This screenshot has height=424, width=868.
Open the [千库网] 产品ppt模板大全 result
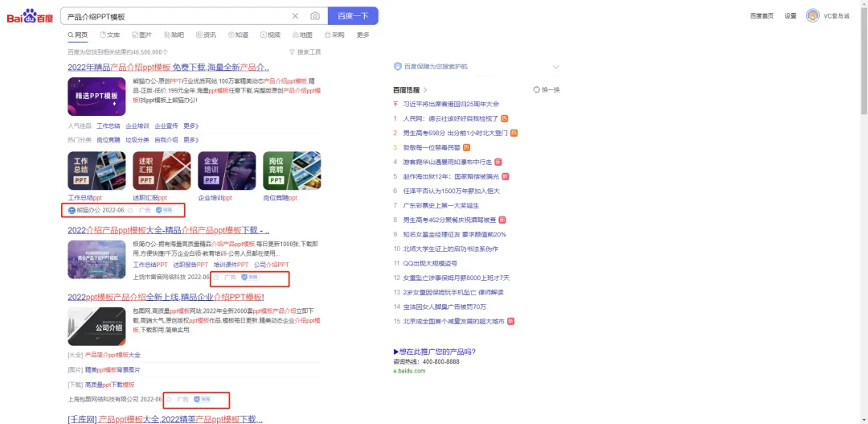click(165, 419)
